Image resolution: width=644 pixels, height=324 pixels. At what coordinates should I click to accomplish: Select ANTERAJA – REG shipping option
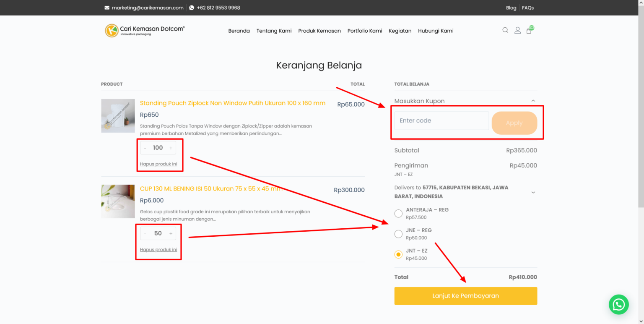point(398,214)
